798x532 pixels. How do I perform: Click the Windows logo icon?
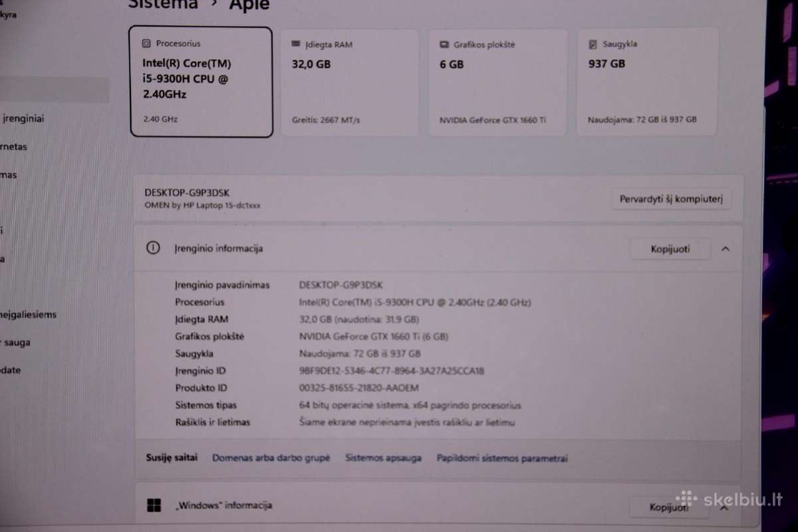(x=154, y=505)
